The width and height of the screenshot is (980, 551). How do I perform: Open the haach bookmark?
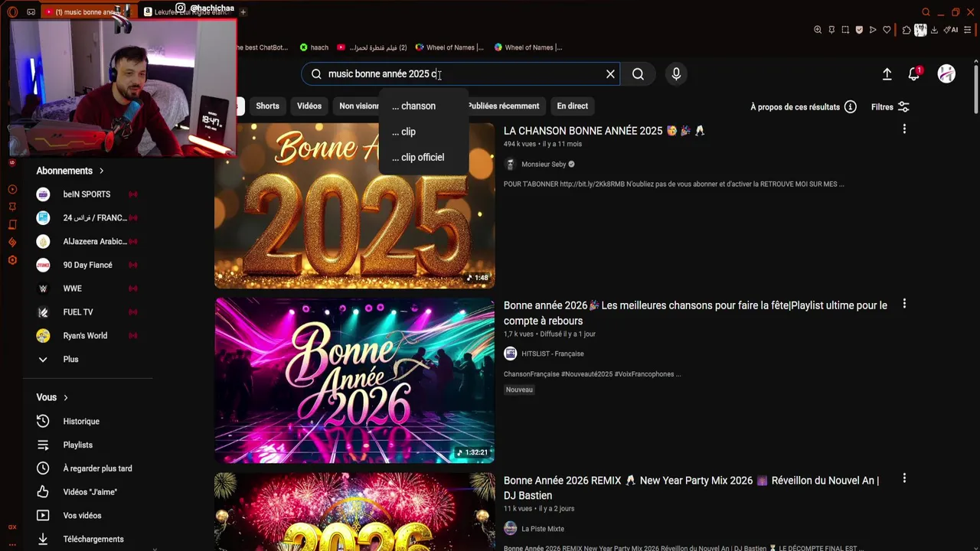[x=314, y=47]
